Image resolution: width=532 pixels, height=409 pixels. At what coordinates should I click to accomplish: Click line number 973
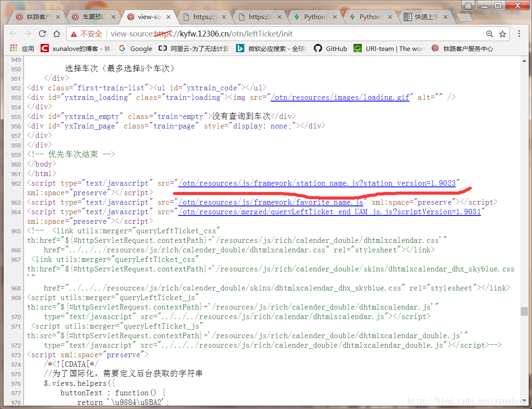tap(16, 355)
